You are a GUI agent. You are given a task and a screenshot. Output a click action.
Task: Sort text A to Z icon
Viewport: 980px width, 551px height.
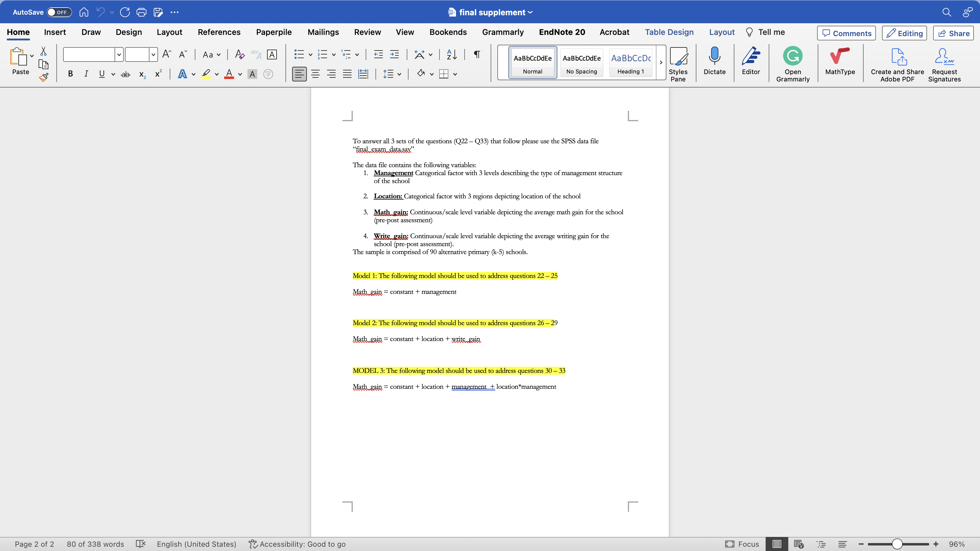[x=452, y=54]
